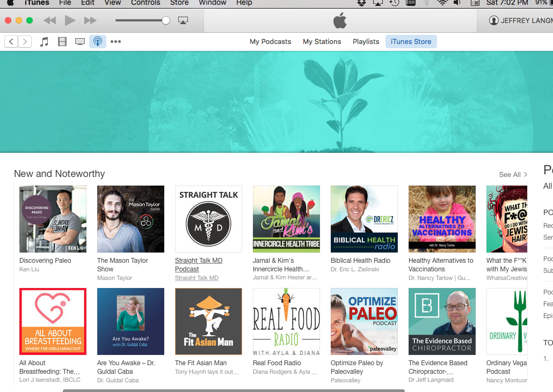Image resolution: width=553 pixels, height=392 pixels.
Task: Open The Mason Taylor Show artwork
Action: pos(130,219)
